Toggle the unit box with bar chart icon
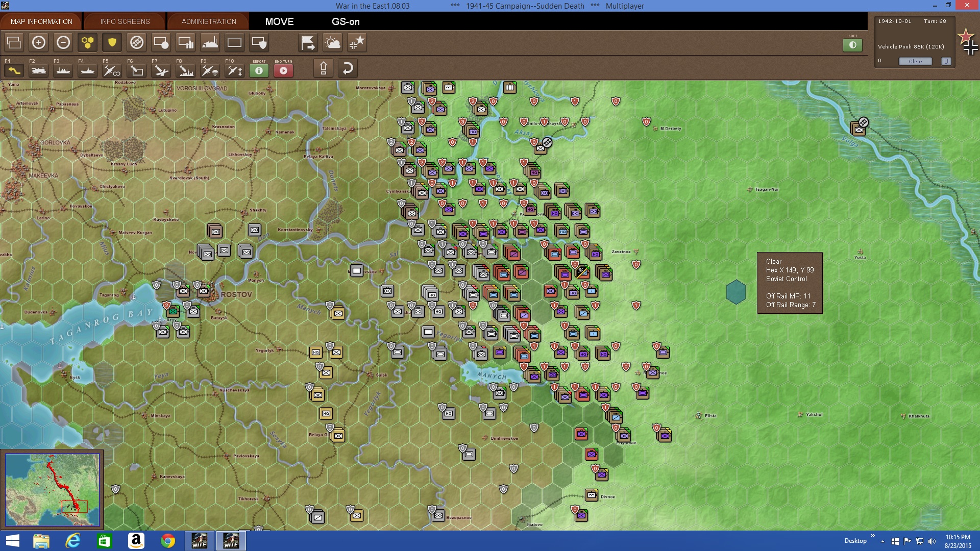980x551 pixels. [186, 42]
